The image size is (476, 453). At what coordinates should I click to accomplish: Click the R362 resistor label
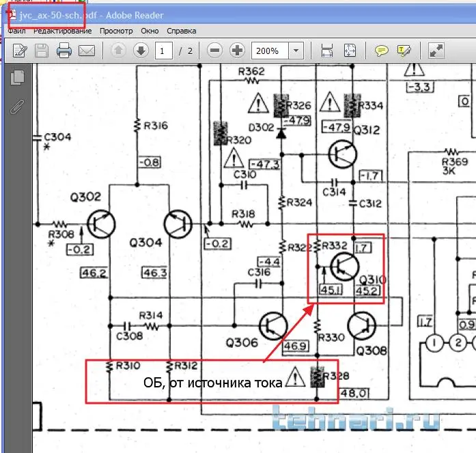[x=251, y=72]
